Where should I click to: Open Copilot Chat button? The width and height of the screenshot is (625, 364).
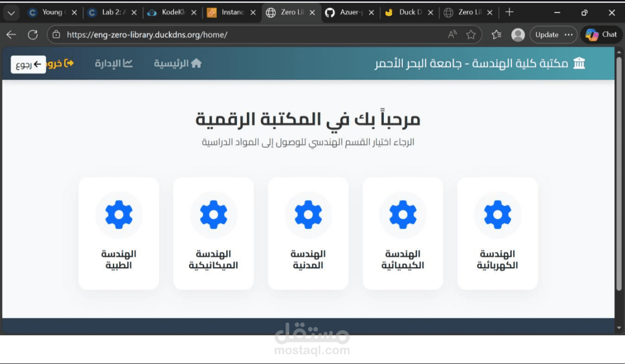[601, 35]
